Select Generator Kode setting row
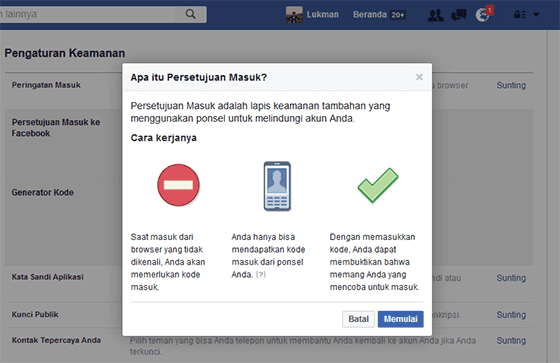Viewport: 560px width, 363px height. (x=269, y=222)
